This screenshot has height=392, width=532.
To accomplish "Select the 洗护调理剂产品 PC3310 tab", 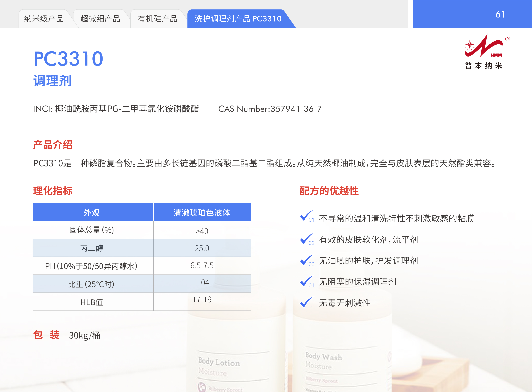I will 238,19.
